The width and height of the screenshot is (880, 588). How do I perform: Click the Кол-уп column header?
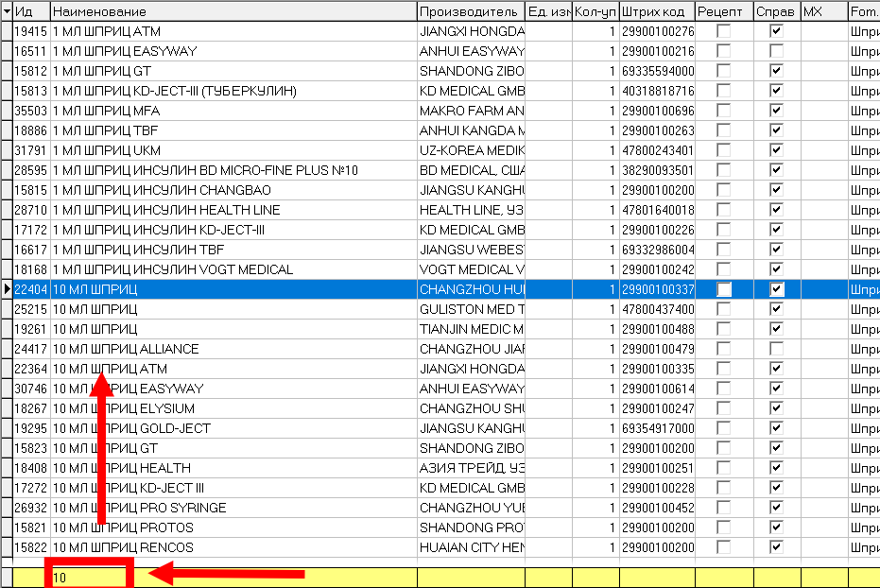click(596, 11)
